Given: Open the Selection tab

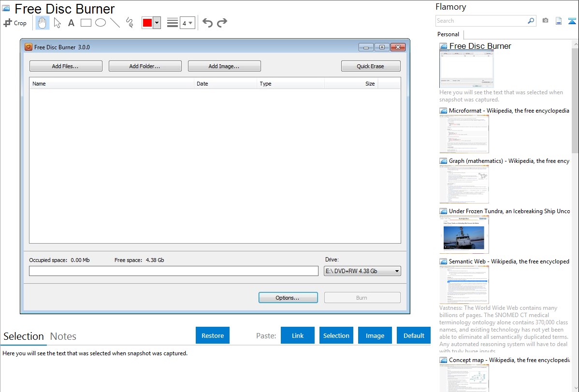Looking at the screenshot, I should [24, 336].
